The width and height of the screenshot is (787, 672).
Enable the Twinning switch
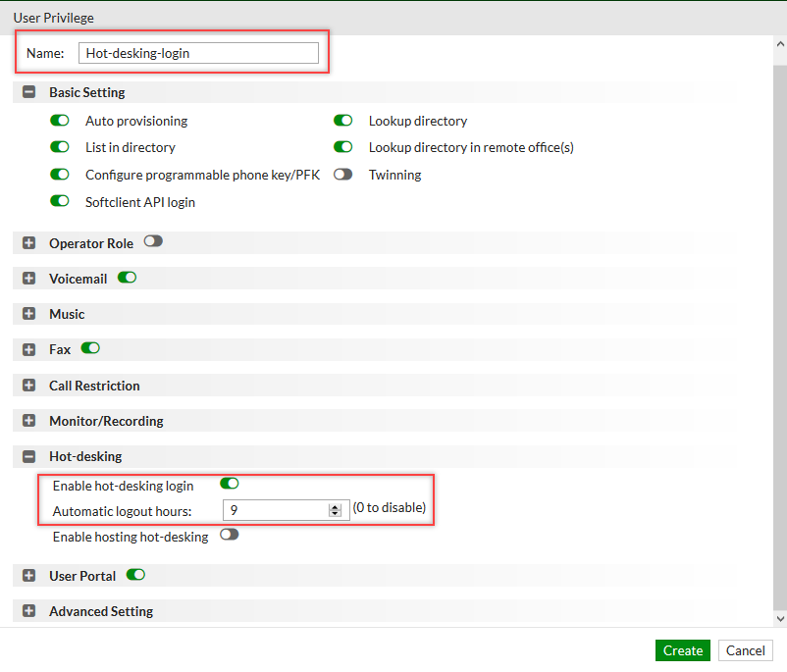click(343, 175)
